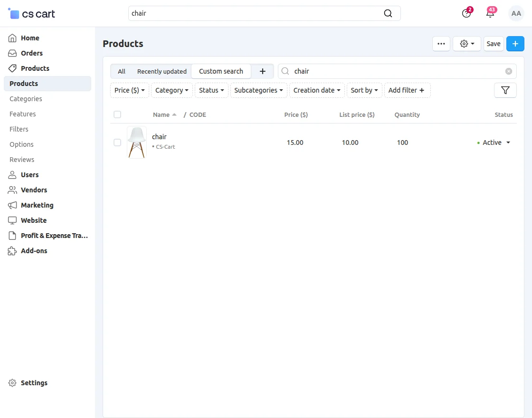This screenshot has width=532, height=418.
Task: Click the funnel filter icon
Action: tap(505, 90)
